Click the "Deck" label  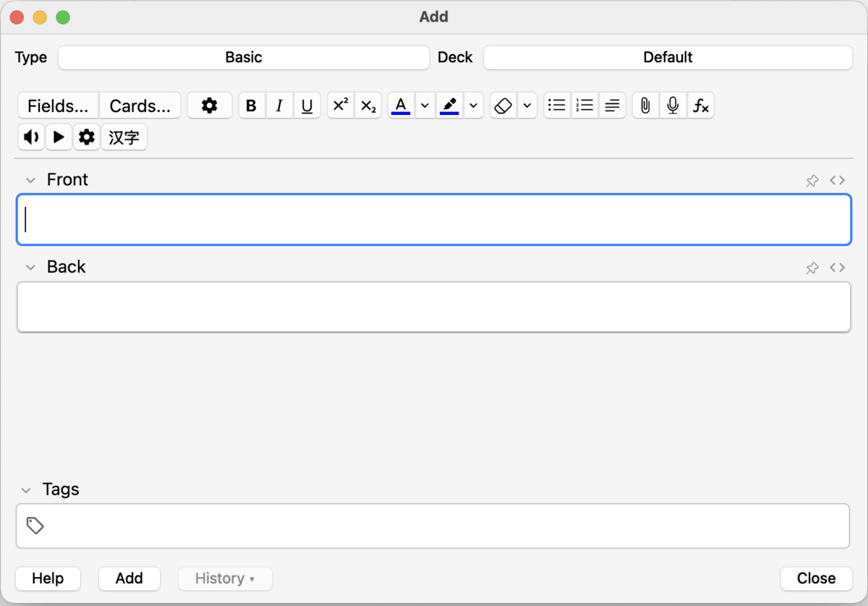455,57
